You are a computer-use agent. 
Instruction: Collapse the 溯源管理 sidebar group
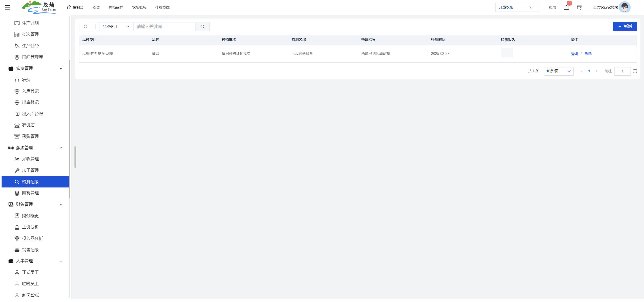point(61,148)
